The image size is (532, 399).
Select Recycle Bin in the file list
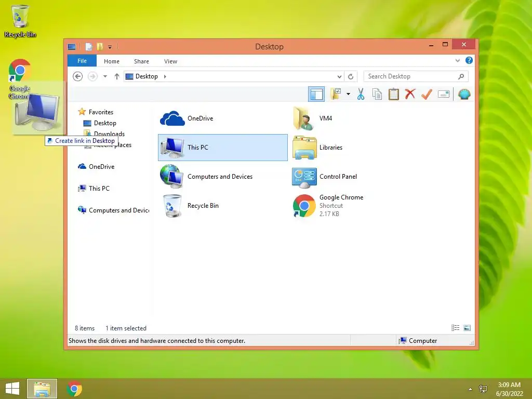[x=222, y=206]
